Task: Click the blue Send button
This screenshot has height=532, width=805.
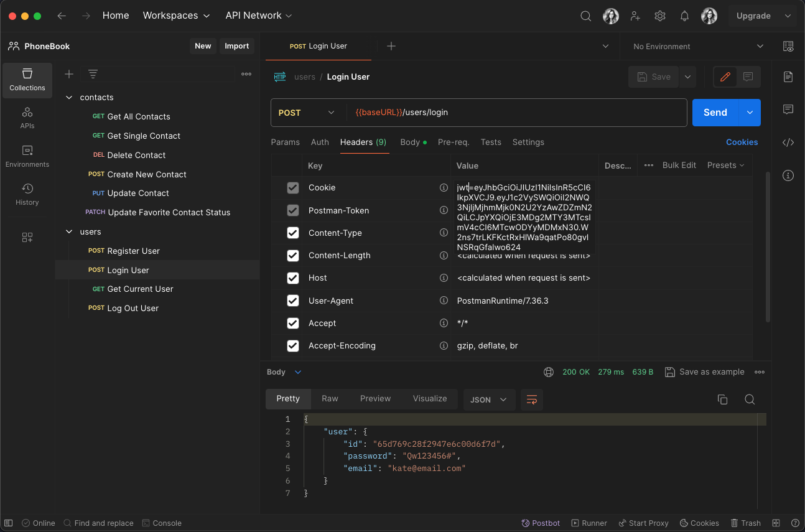Action: point(715,113)
